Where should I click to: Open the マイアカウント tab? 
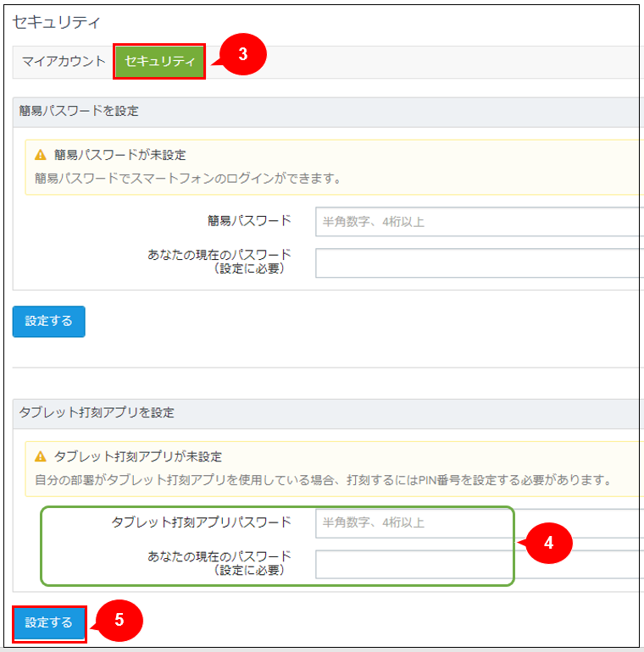tap(64, 61)
